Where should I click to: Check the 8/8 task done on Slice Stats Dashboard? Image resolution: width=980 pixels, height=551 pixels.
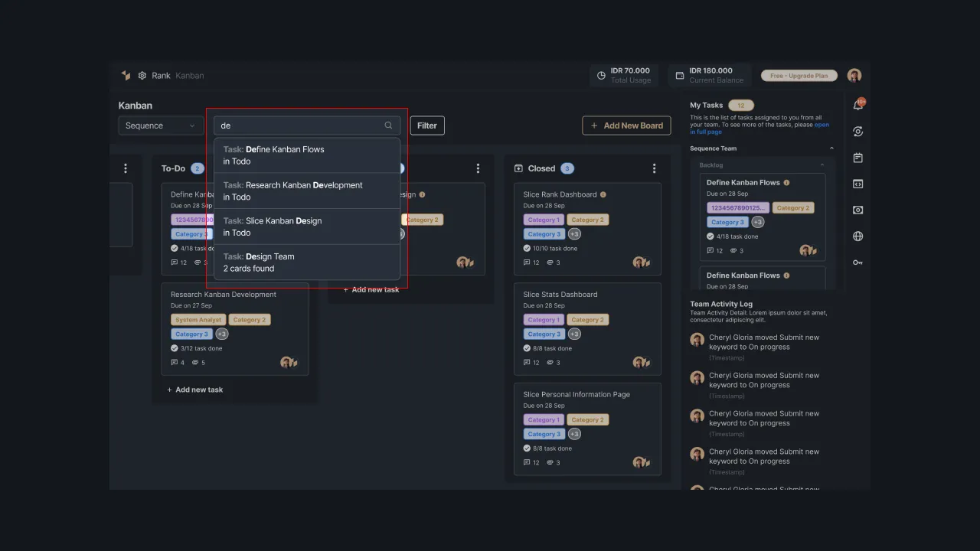[x=526, y=348]
